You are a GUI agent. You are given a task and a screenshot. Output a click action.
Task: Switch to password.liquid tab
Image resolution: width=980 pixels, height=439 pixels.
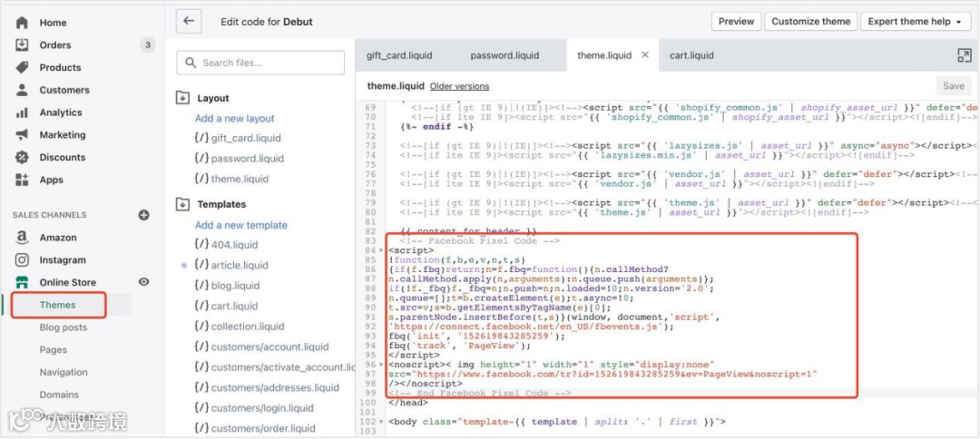click(505, 55)
